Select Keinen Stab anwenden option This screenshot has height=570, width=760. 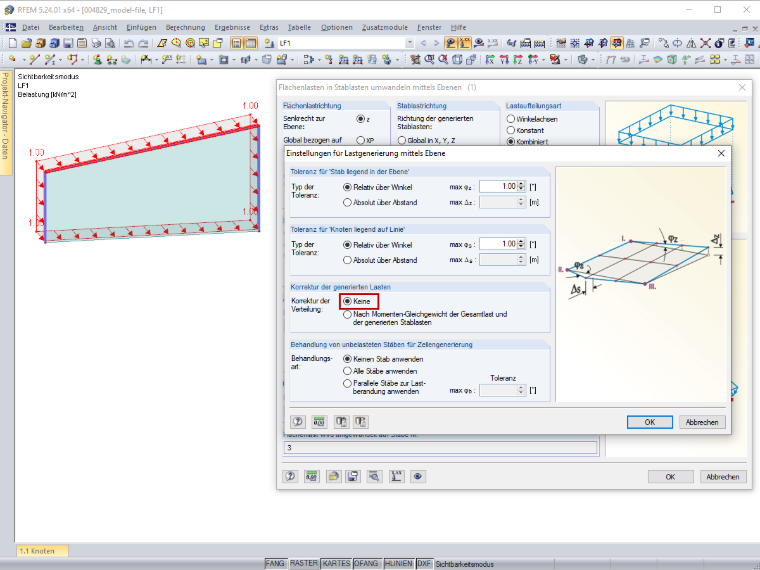click(x=347, y=359)
